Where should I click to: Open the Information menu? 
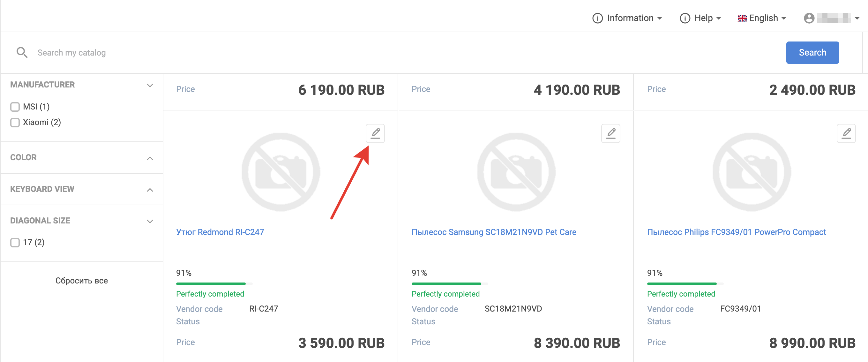coord(630,18)
